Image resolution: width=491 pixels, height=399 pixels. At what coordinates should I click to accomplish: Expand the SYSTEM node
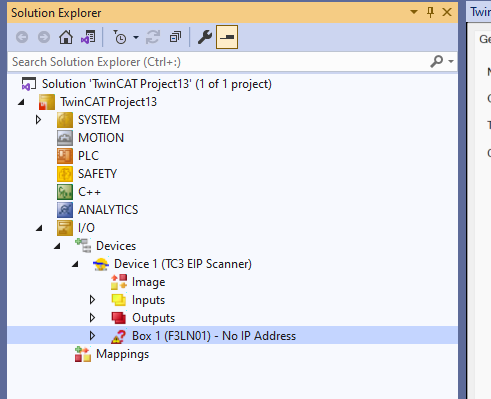tap(39, 120)
